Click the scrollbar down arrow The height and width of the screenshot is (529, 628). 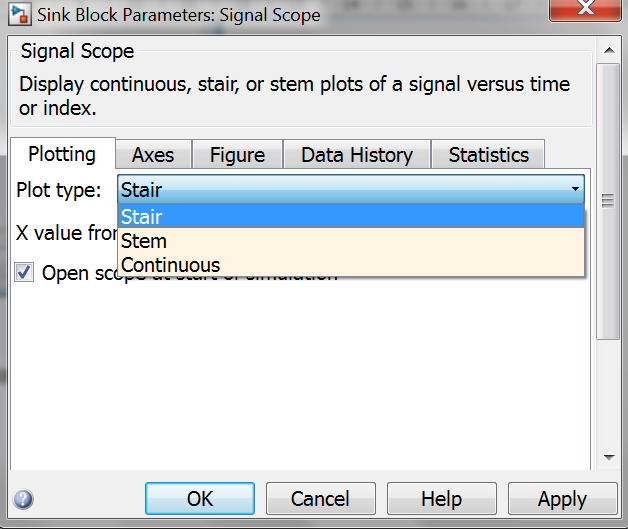tap(609, 457)
